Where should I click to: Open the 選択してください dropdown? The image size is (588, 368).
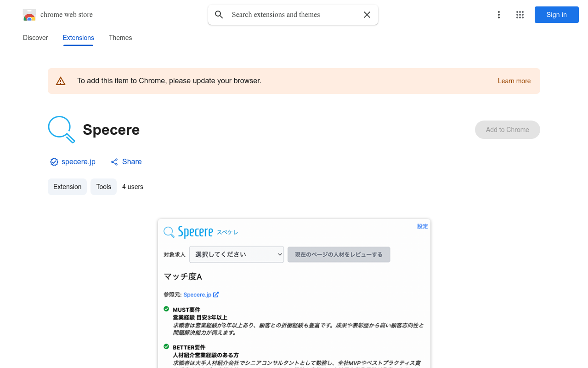click(x=237, y=254)
